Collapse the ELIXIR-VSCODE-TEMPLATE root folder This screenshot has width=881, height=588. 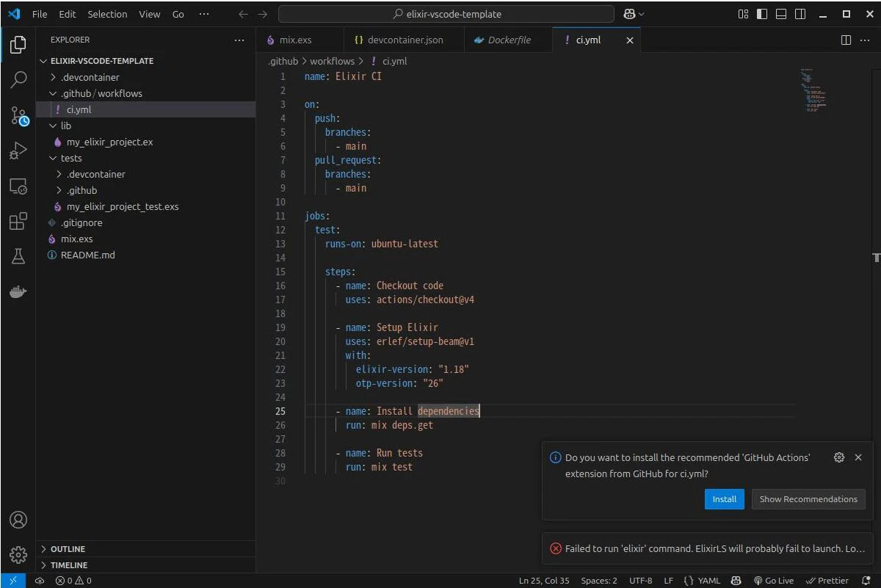[43, 61]
